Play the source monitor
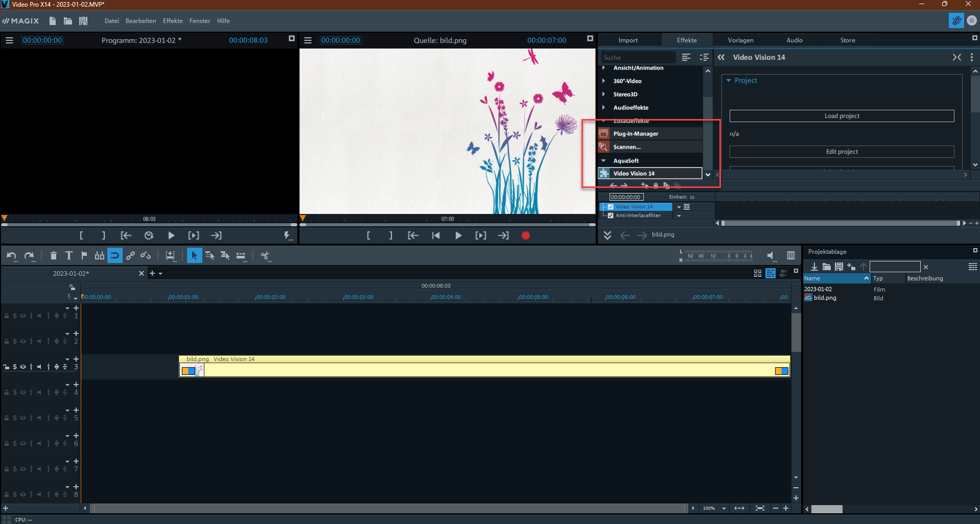Image resolution: width=980 pixels, height=524 pixels. click(458, 235)
